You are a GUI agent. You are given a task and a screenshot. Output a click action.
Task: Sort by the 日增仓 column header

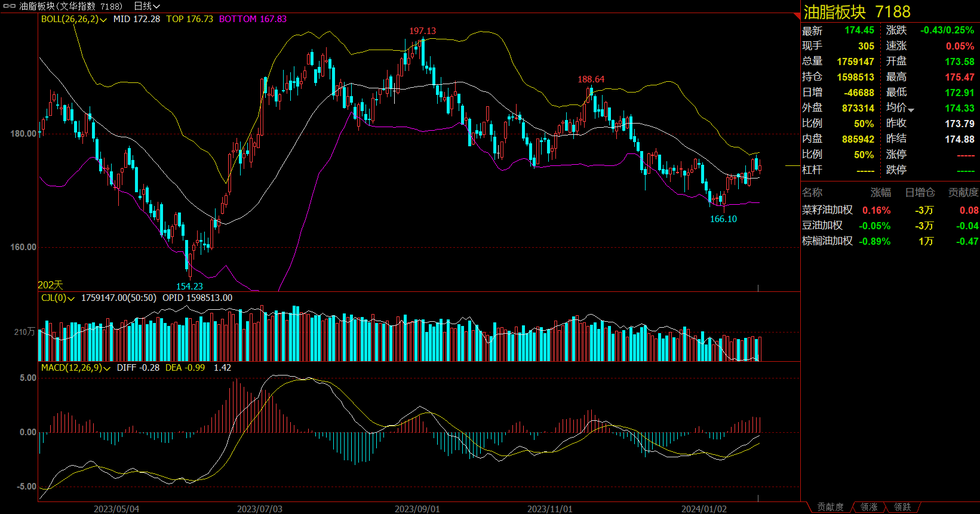tap(920, 192)
